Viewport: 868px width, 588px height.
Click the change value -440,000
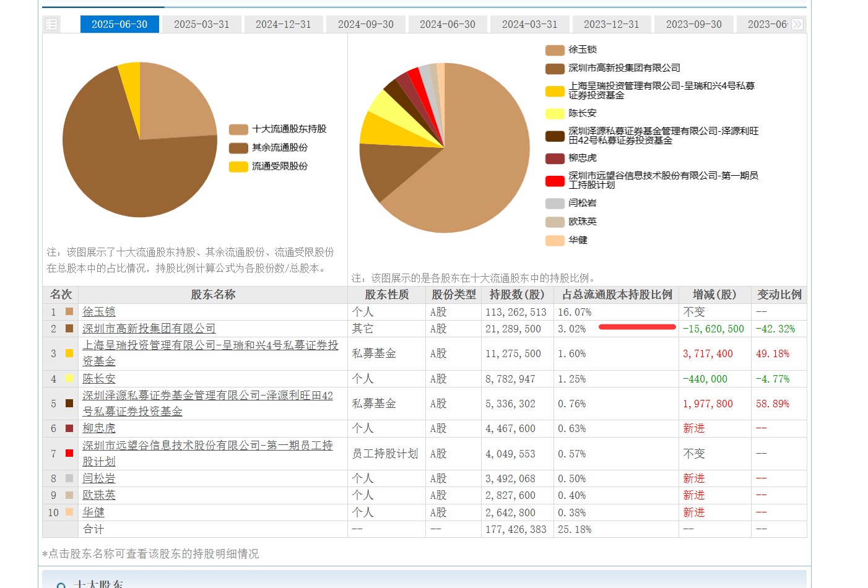(x=705, y=379)
